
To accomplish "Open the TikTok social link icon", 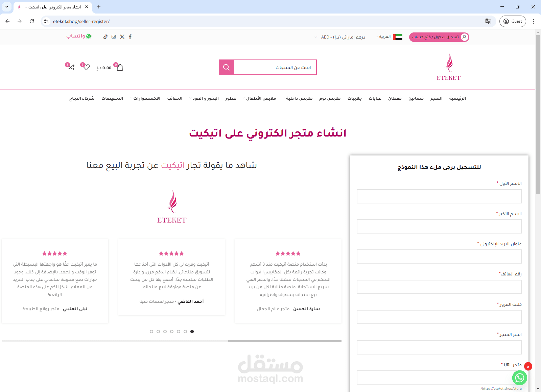I will tap(105, 37).
